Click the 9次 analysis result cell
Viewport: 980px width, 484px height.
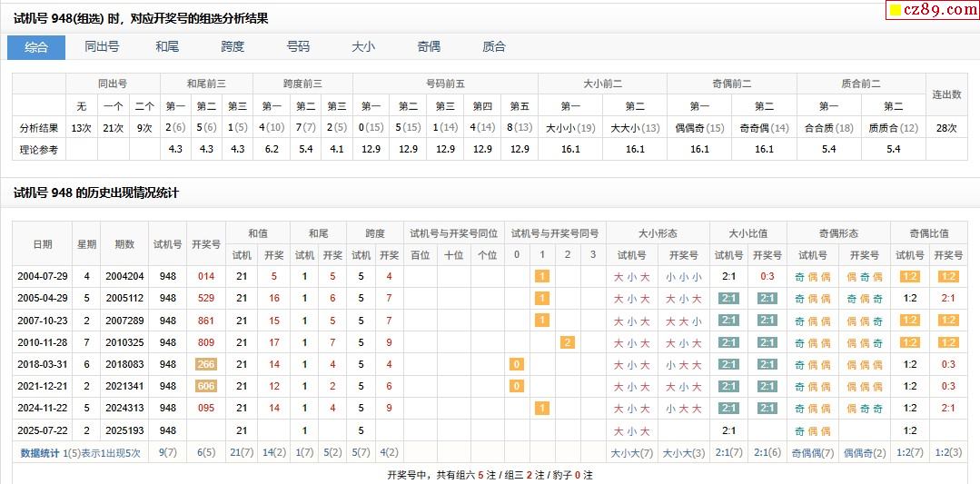pyautogui.click(x=144, y=128)
